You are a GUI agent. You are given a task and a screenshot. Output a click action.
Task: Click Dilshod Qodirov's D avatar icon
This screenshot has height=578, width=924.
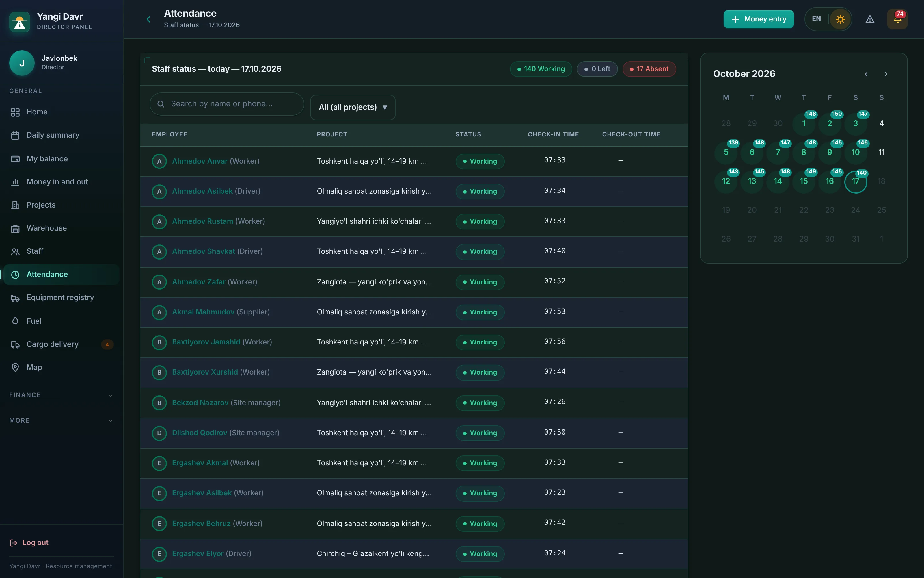coord(159,433)
